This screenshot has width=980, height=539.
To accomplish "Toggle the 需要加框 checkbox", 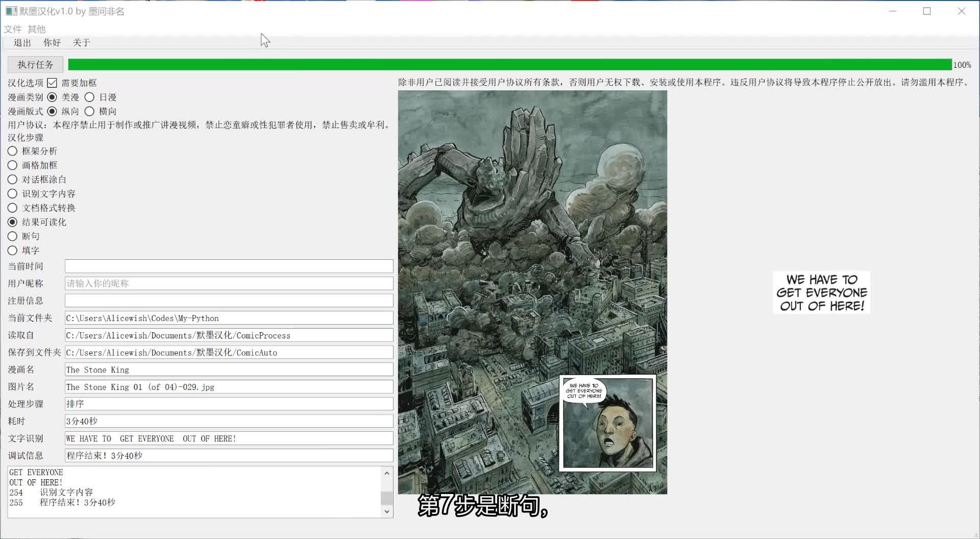I will [53, 82].
